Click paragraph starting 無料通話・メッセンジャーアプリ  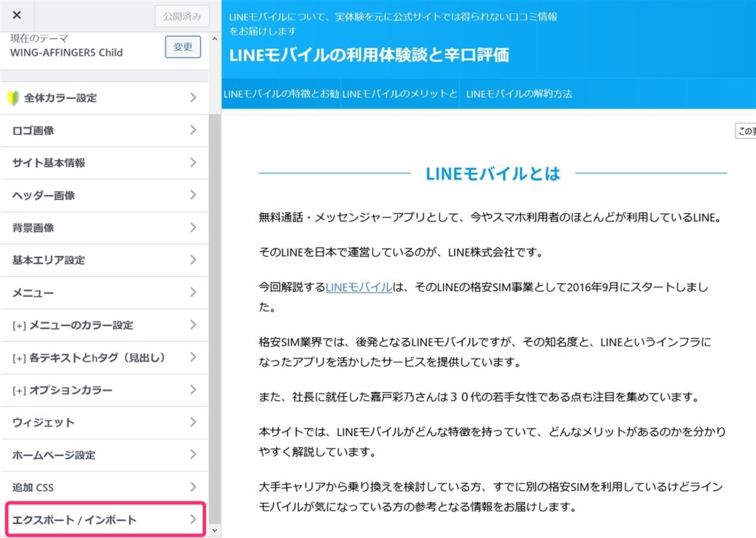click(x=491, y=218)
